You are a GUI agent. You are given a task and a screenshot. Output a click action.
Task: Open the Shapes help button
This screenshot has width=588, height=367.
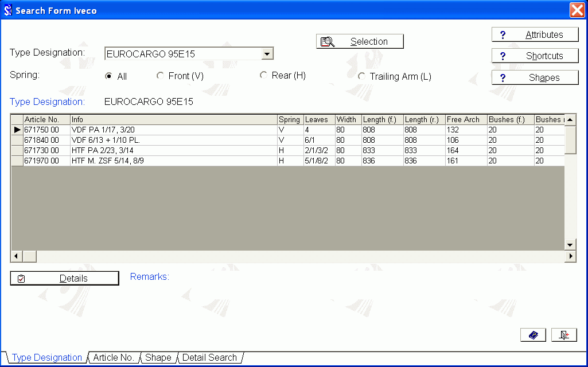(x=535, y=77)
